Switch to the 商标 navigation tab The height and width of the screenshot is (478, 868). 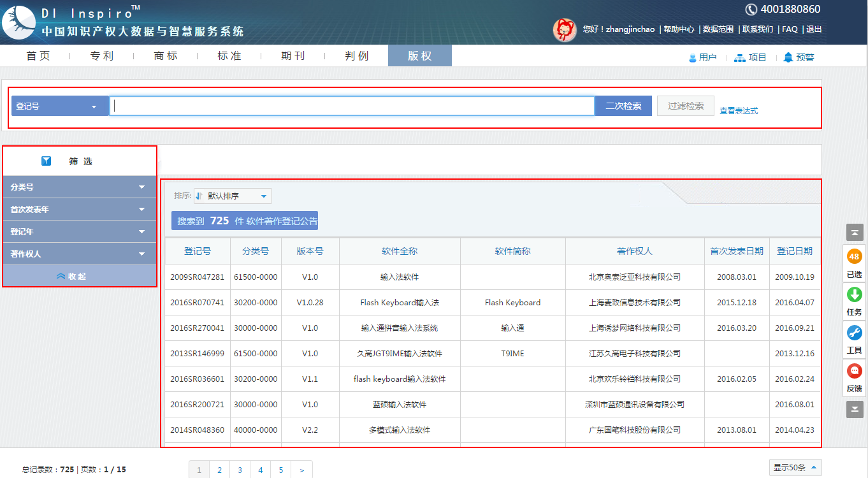166,56
